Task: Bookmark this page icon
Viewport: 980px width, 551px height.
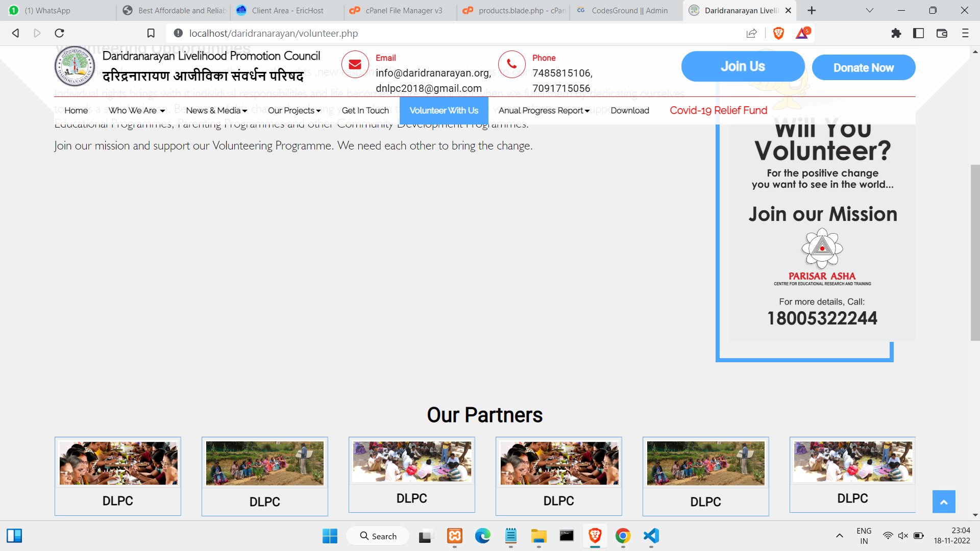Action: (151, 33)
